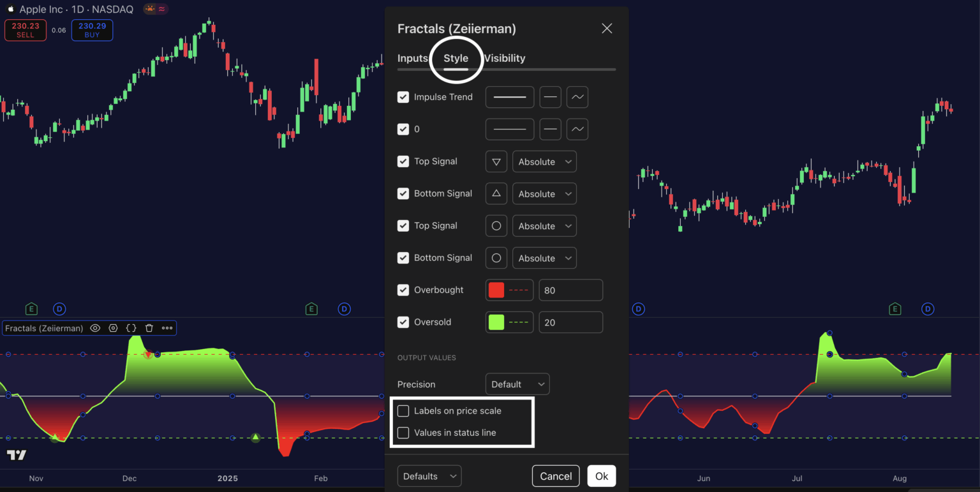Open the Defaults dropdown at dialog bottom

click(429, 476)
